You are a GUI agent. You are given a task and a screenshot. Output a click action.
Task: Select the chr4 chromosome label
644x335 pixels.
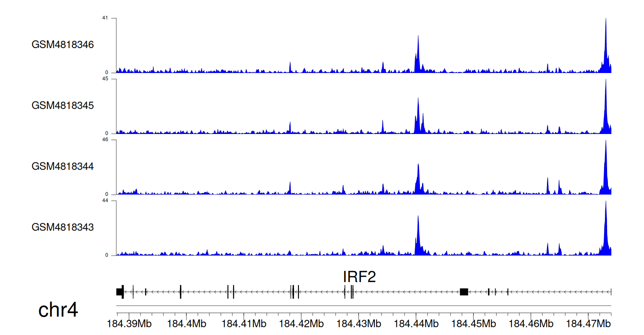[x=58, y=310]
